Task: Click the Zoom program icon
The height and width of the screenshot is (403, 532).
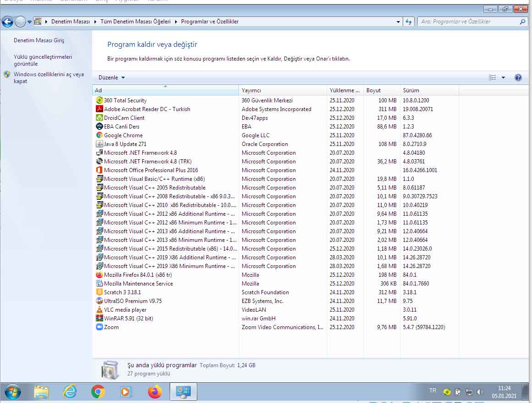Action: click(100, 327)
